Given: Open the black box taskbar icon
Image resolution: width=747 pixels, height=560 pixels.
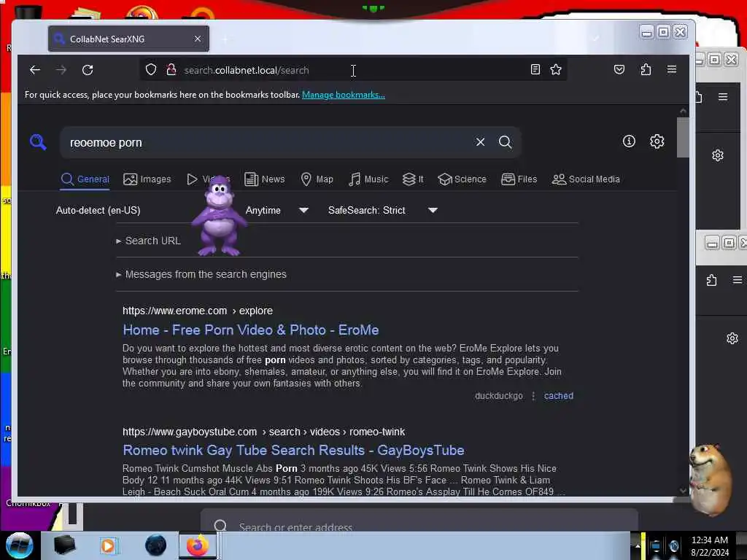Looking at the screenshot, I should tap(64, 545).
